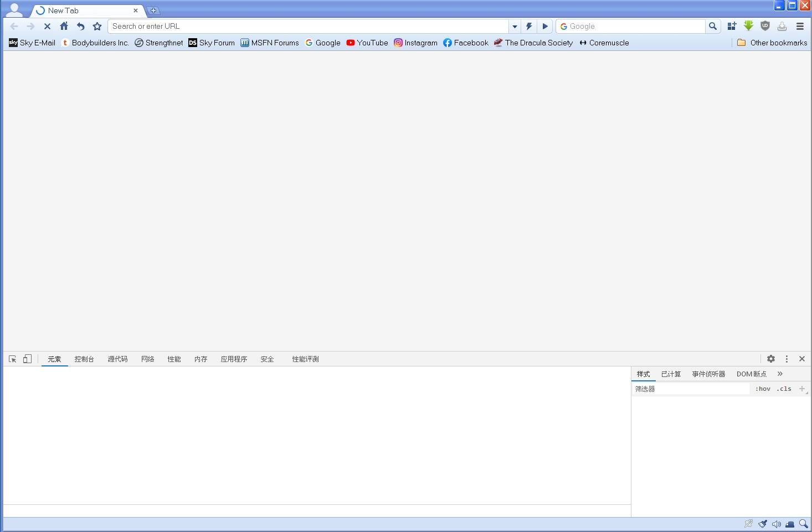Expand the address bar history dropdown arrow

(x=515, y=26)
